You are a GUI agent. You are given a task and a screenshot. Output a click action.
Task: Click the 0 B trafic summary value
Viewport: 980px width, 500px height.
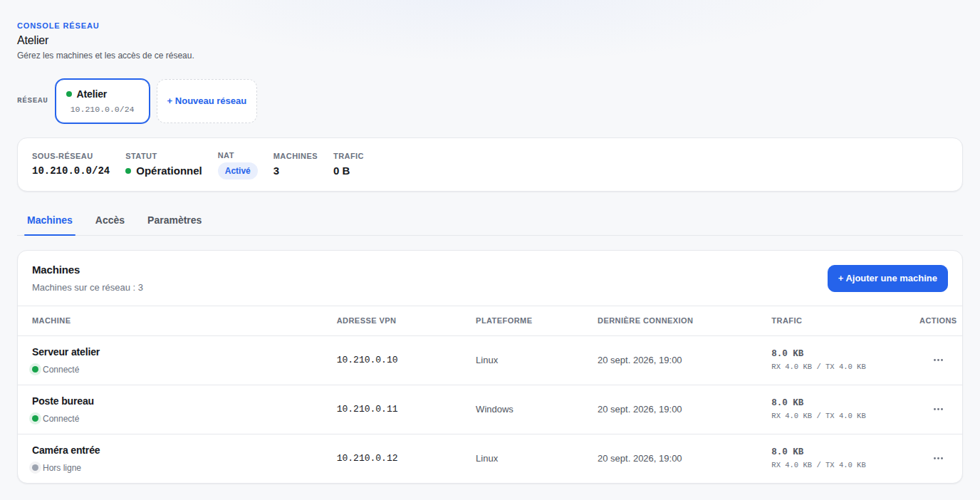click(x=342, y=171)
